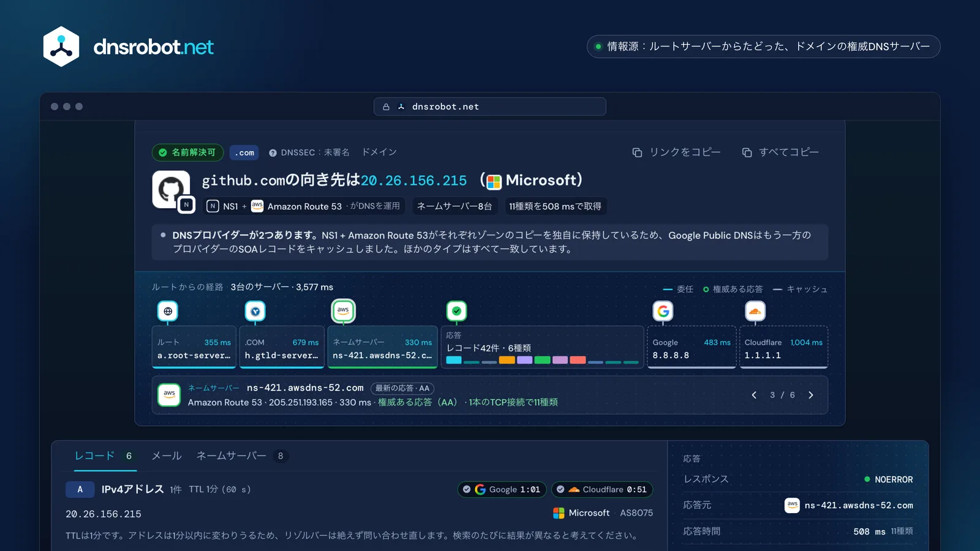Select the .COM h.gtld-server card
This screenshot has height=551, width=980.
[282, 347]
